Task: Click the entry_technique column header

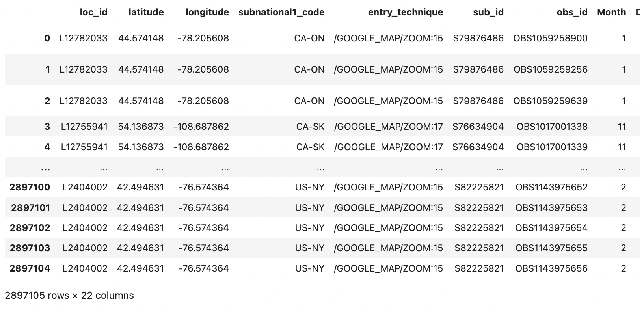Action: 406,12
